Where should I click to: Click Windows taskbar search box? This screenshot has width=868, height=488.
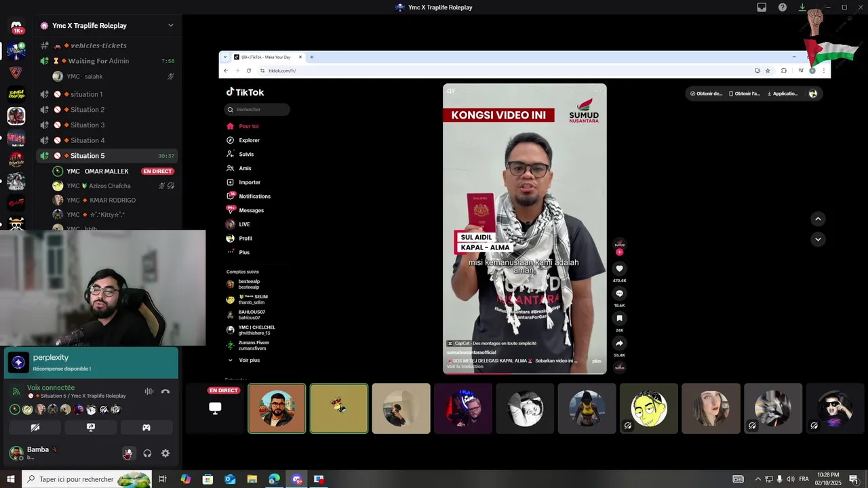[x=87, y=479]
